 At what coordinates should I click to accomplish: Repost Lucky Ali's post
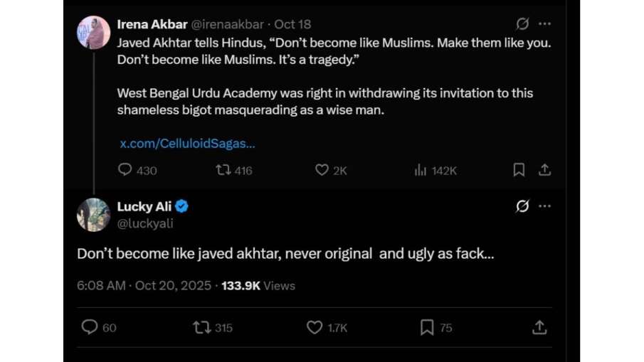[x=202, y=327]
